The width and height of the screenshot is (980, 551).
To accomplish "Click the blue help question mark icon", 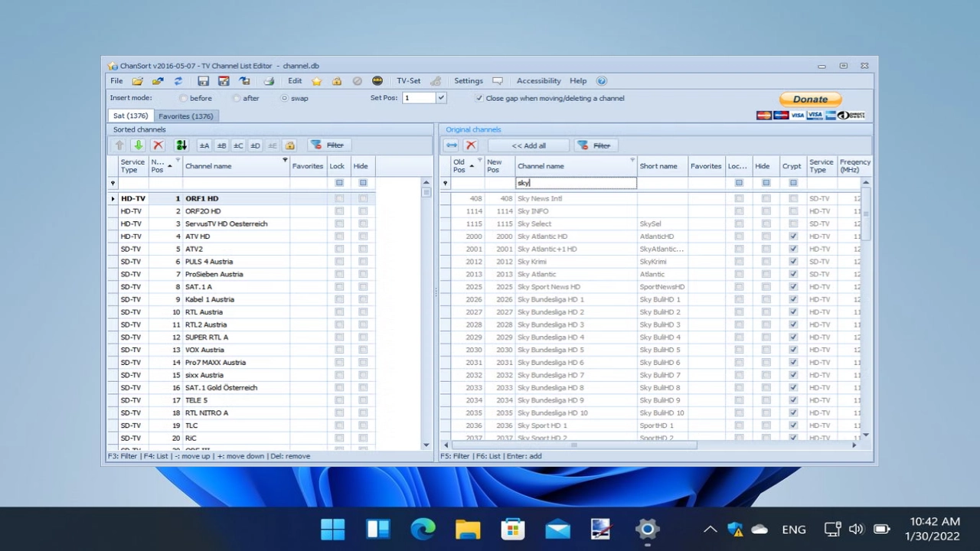I will click(601, 81).
